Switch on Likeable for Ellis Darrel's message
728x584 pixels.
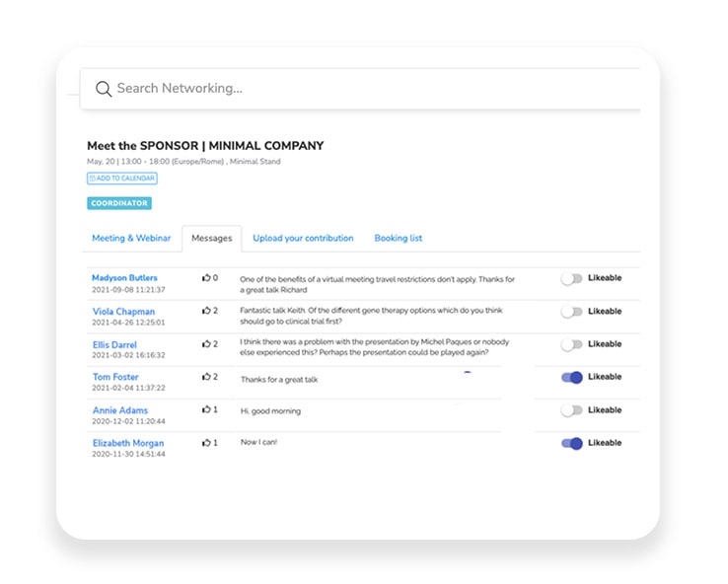pyautogui.click(x=571, y=344)
